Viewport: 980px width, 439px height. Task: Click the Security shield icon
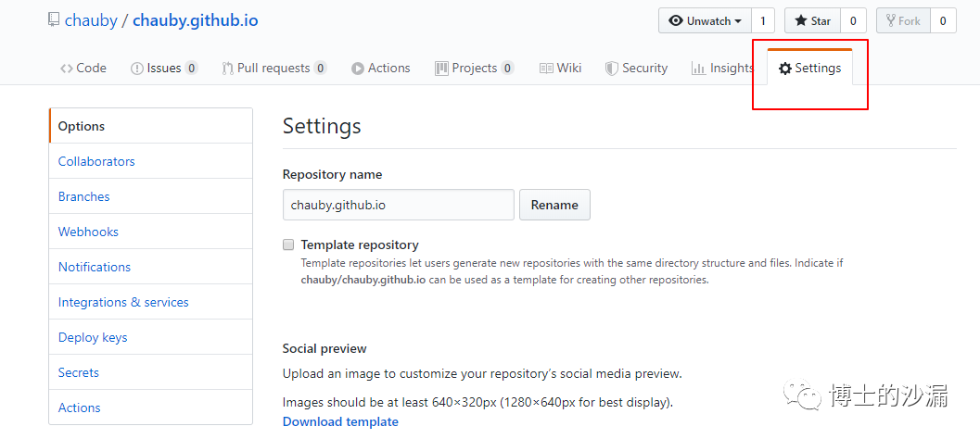tap(611, 69)
